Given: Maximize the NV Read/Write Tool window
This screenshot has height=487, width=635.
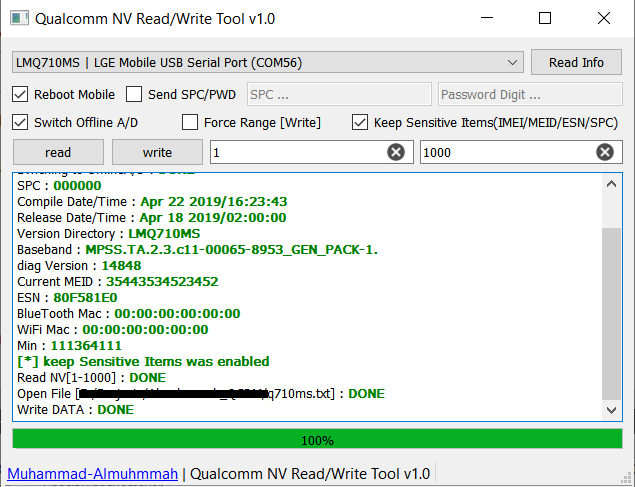Looking at the screenshot, I should coord(545,18).
